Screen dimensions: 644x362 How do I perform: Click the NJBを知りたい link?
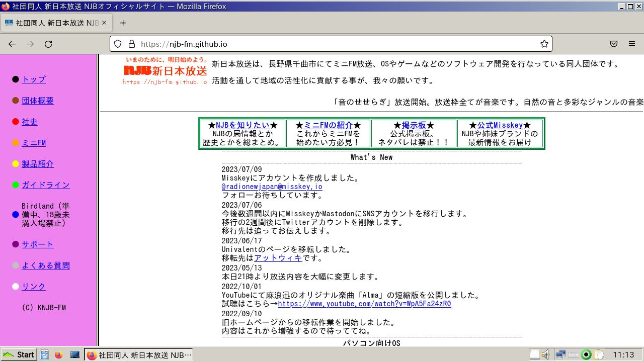pos(243,125)
